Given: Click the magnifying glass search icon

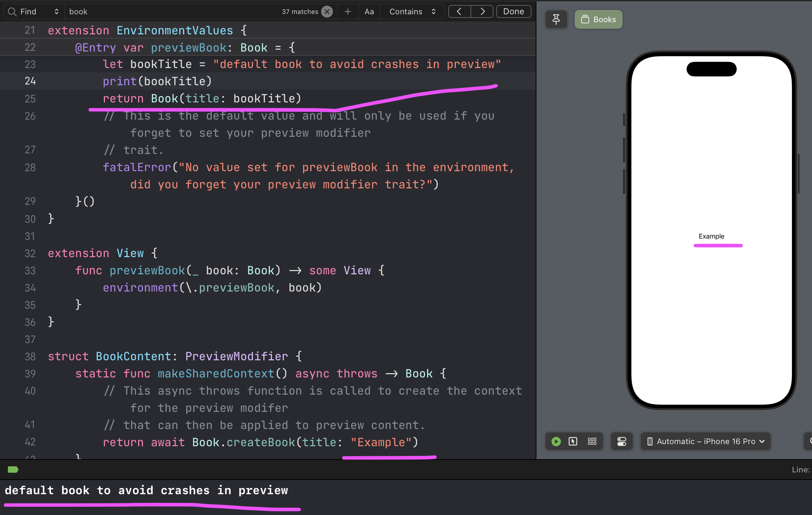Looking at the screenshot, I should 12,11.
